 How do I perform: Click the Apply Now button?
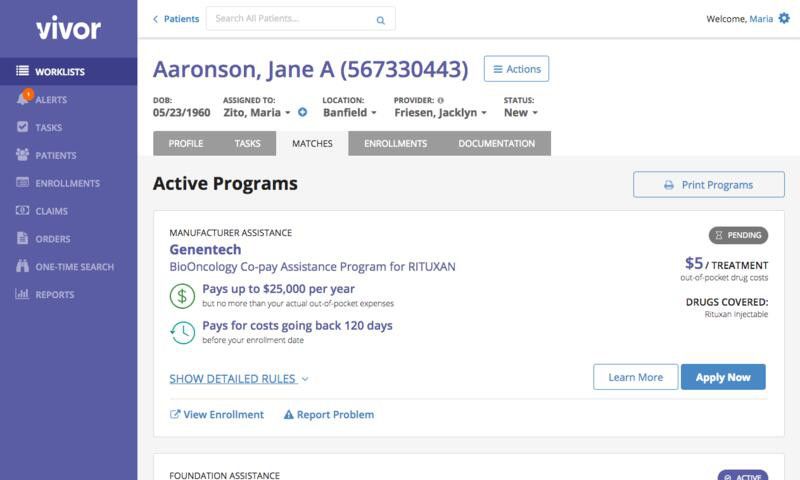723,377
